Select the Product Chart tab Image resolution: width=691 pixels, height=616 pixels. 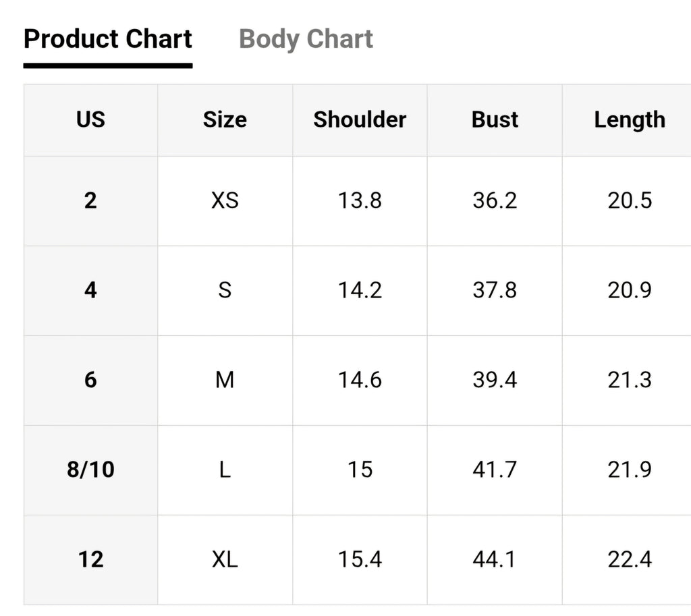pos(108,38)
